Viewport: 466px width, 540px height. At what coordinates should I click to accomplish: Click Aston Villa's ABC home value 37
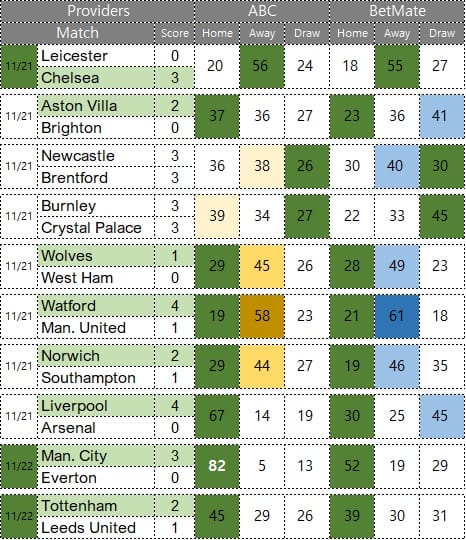click(x=217, y=116)
